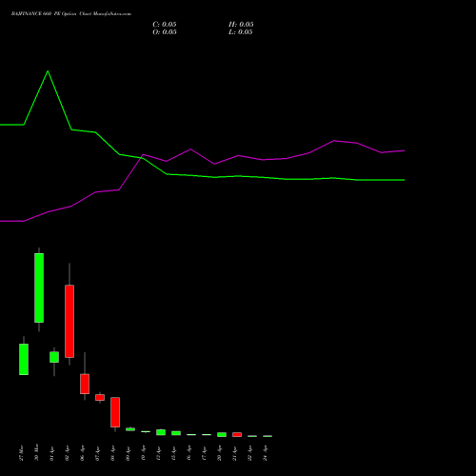The width and height of the screenshot is (476, 476).
Task: Click the '08 Apr' date axis label
Action: (112, 453)
